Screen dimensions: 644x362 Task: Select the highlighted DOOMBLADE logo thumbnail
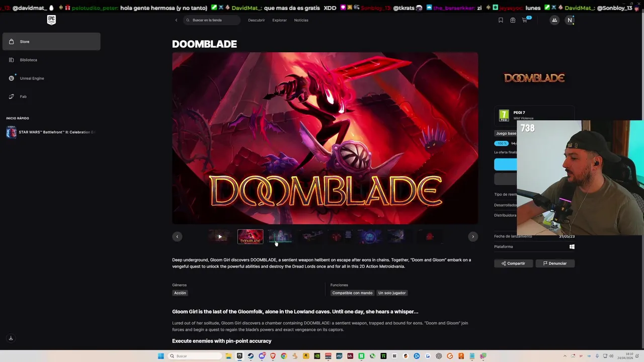pos(250,236)
